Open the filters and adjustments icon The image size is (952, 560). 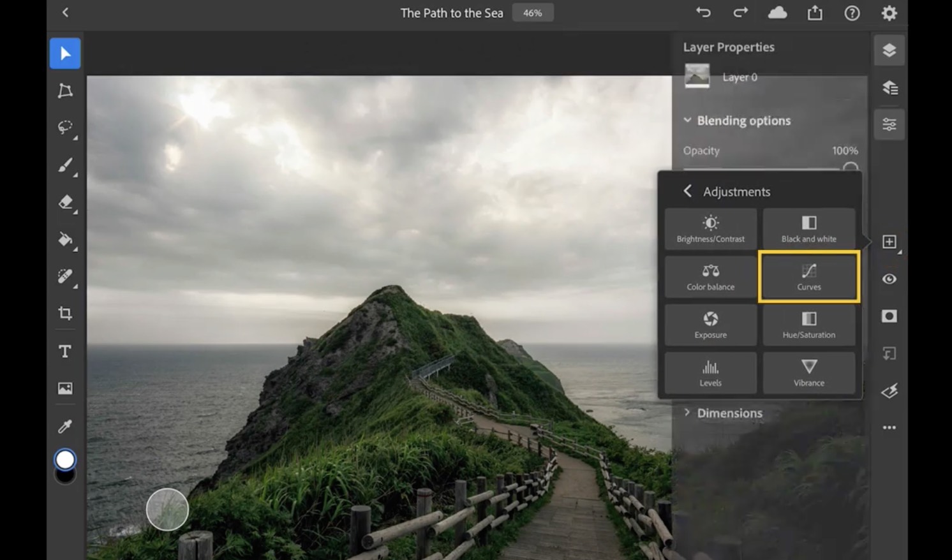[889, 390]
